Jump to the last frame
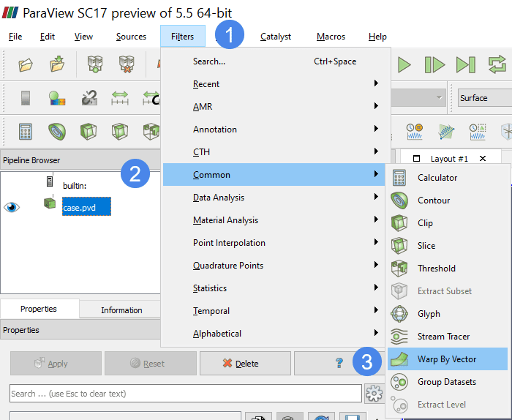This screenshot has width=512, height=420. pyautogui.click(x=466, y=65)
